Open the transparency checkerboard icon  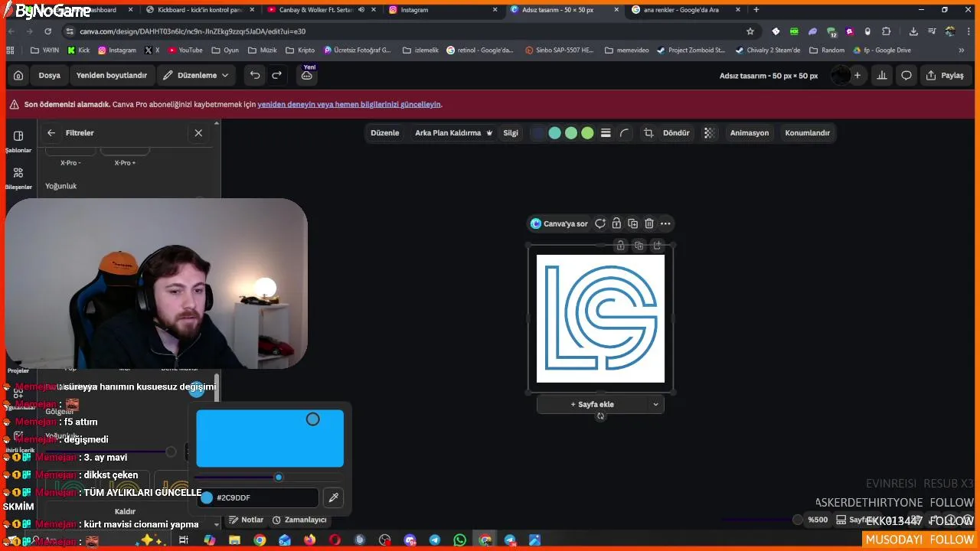pos(710,132)
